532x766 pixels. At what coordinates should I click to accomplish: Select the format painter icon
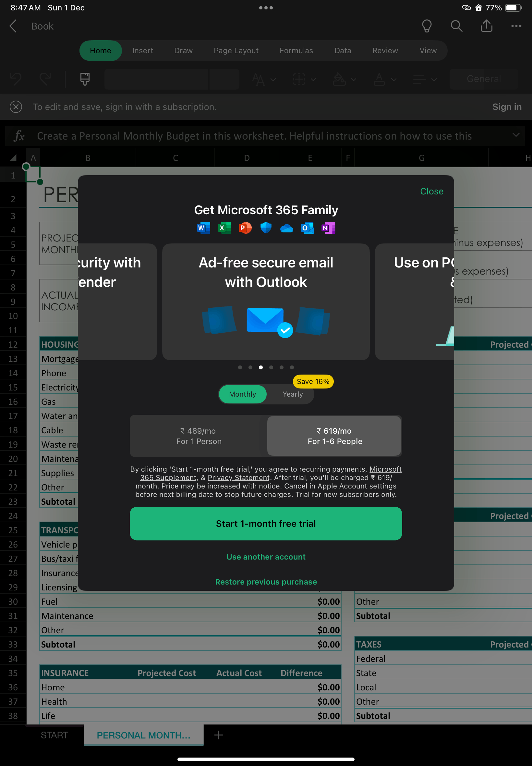tap(85, 79)
